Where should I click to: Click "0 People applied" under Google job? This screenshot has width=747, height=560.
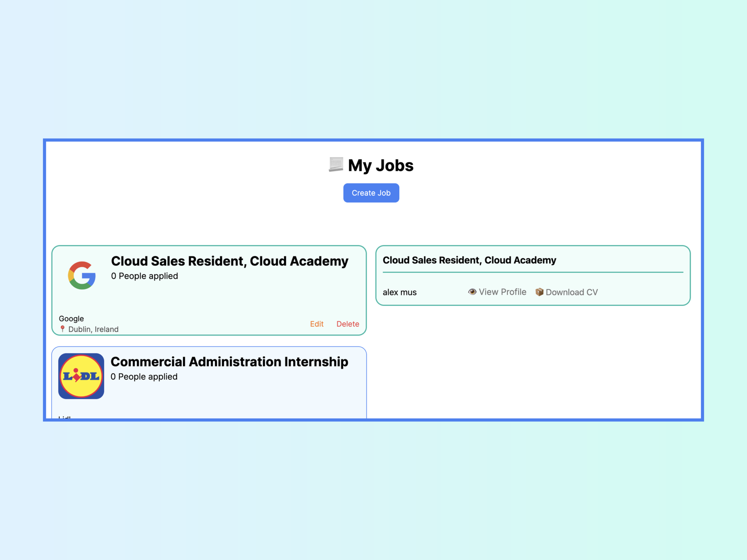click(145, 276)
